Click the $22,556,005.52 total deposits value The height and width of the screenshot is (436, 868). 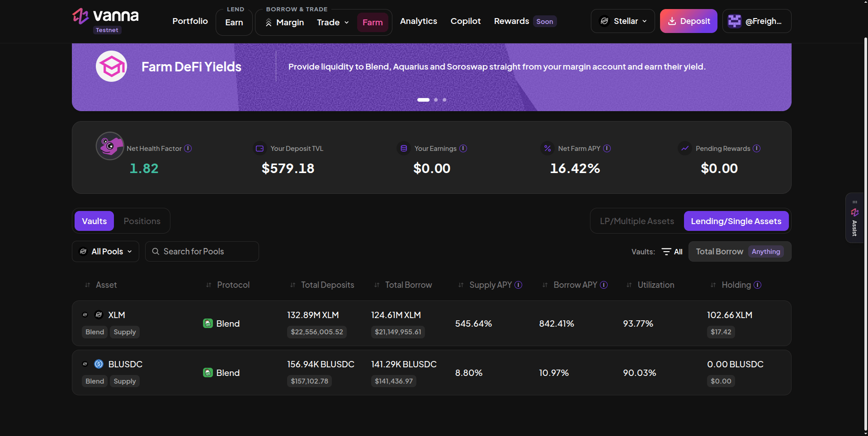pos(317,332)
